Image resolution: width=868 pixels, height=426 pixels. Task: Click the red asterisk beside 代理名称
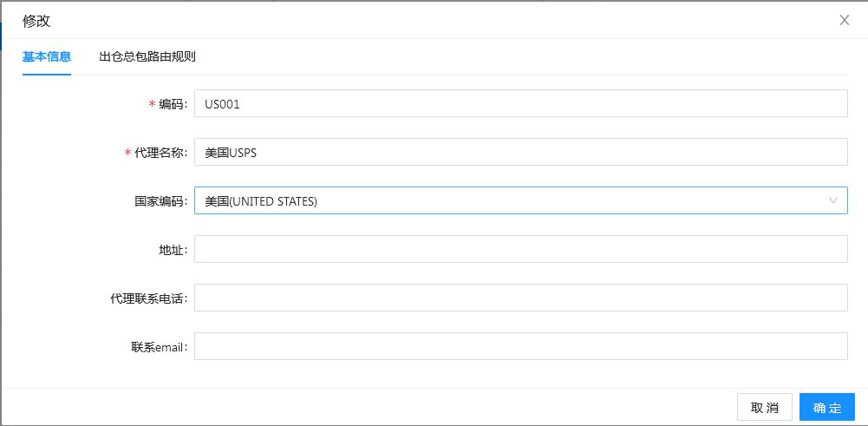pos(127,153)
